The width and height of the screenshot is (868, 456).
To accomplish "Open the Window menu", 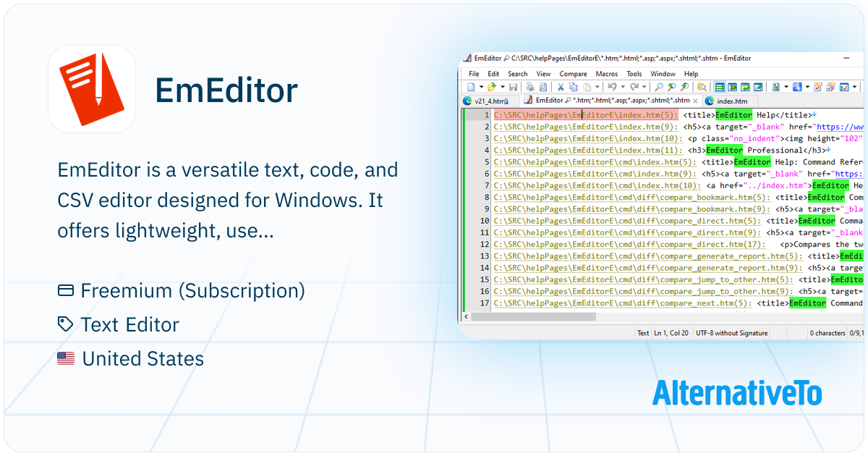I will click(x=663, y=74).
